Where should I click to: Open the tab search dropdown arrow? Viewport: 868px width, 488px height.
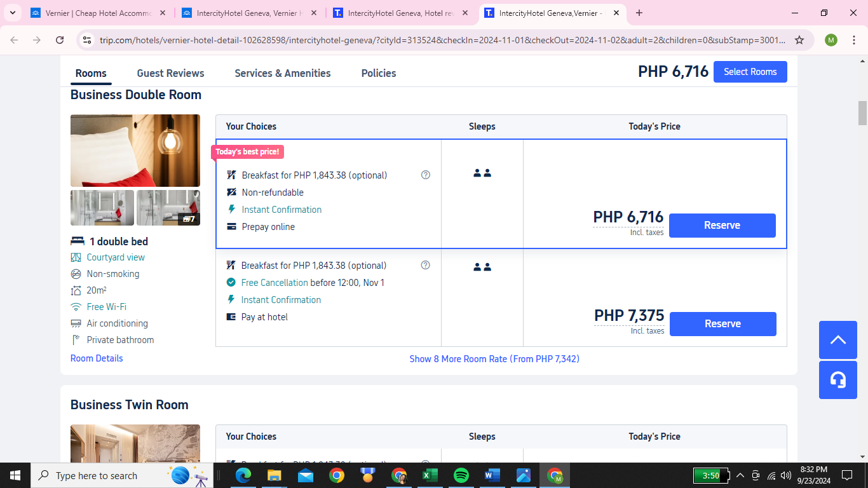click(x=13, y=13)
